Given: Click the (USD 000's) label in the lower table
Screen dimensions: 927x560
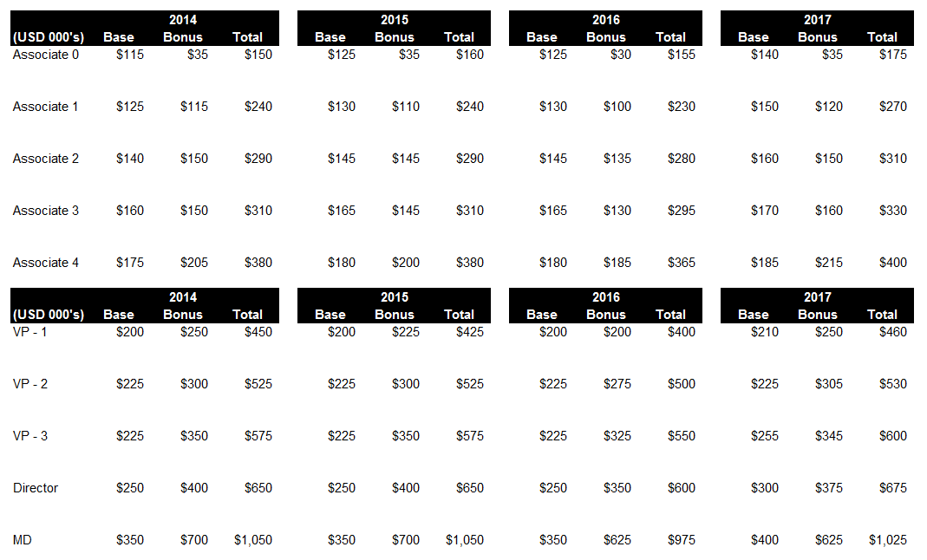Looking at the screenshot, I should [49, 315].
